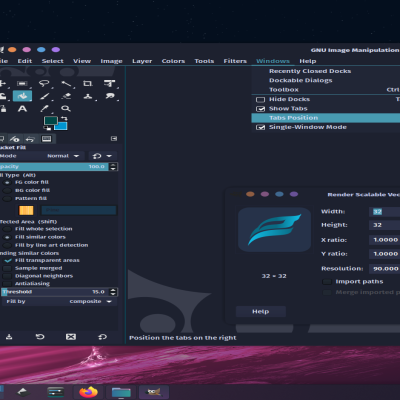Click Help button in render dialog
The width and height of the screenshot is (400, 400).
(x=260, y=311)
